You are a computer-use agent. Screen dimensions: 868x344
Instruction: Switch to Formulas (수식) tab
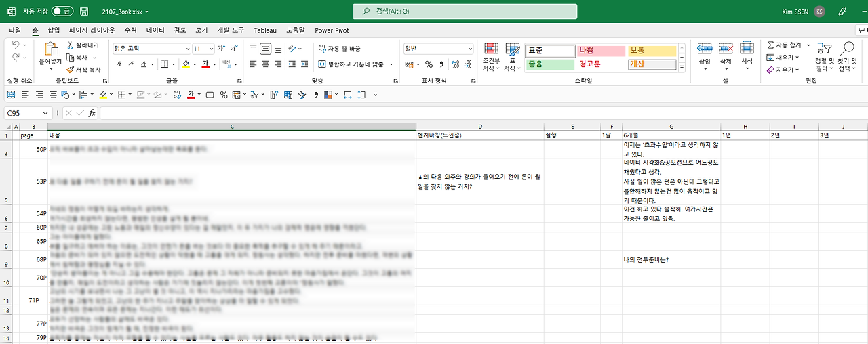130,30
